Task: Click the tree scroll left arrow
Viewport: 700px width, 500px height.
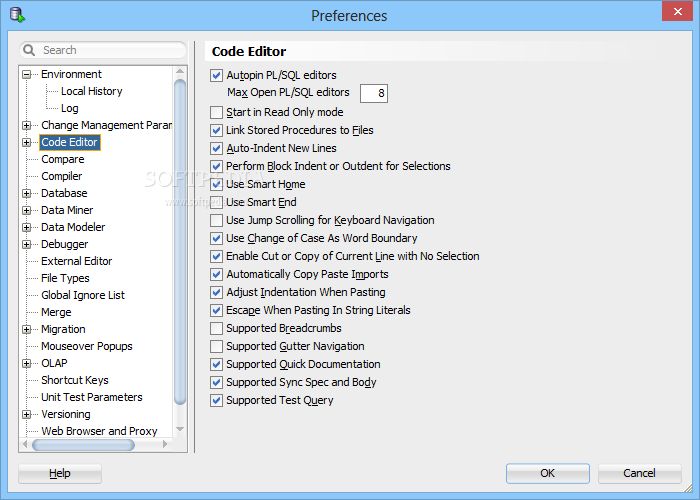Action: pyautogui.click(x=25, y=444)
